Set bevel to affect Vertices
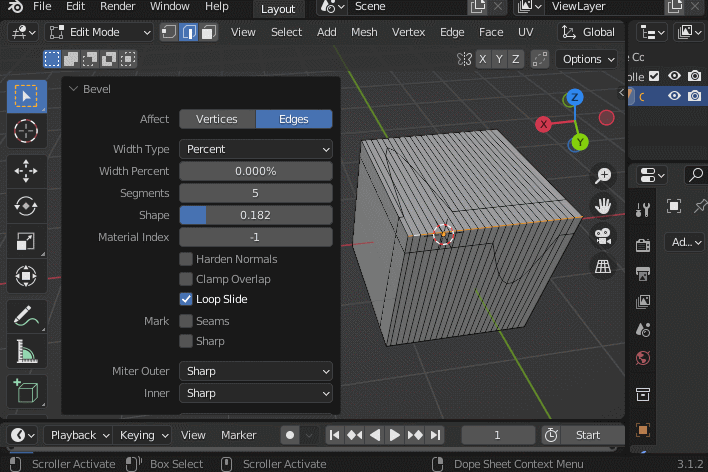The width and height of the screenshot is (708, 472). pyautogui.click(x=217, y=119)
